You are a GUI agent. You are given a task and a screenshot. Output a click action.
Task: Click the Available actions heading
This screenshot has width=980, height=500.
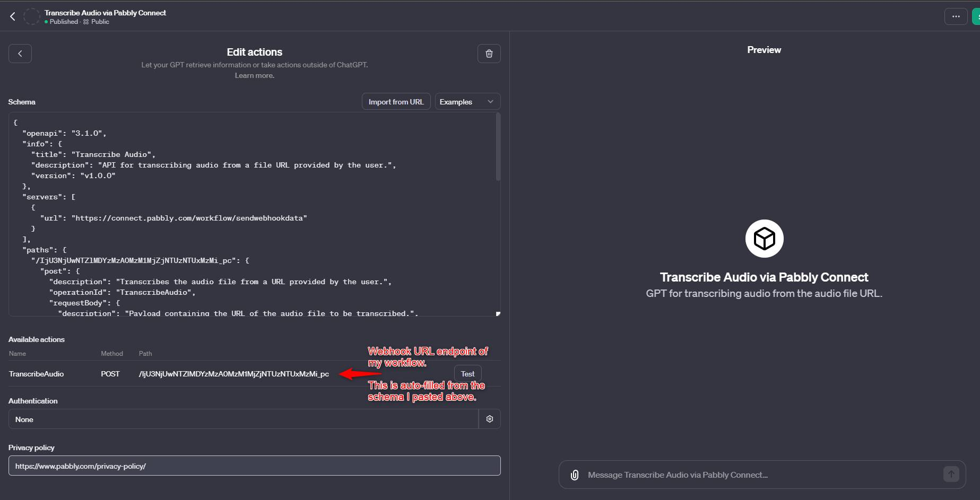click(x=37, y=339)
